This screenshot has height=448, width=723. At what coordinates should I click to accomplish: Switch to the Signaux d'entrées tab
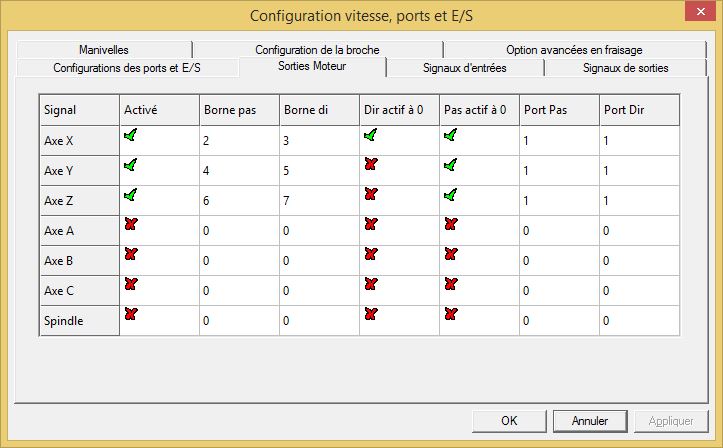coord(465,68)
